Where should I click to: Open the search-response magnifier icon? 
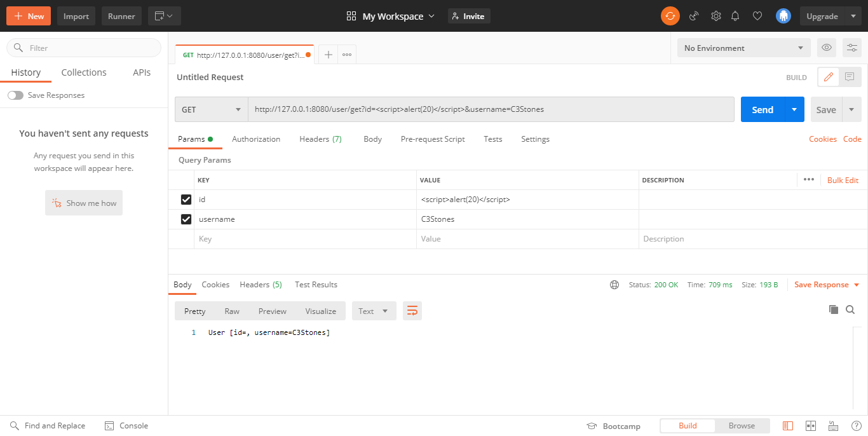click(850, 310)
